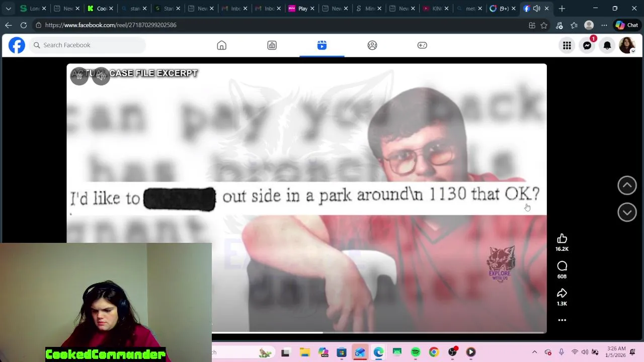Click the Search Facebook field
Viewport: 644px width, 362px height.
point(88,45)
